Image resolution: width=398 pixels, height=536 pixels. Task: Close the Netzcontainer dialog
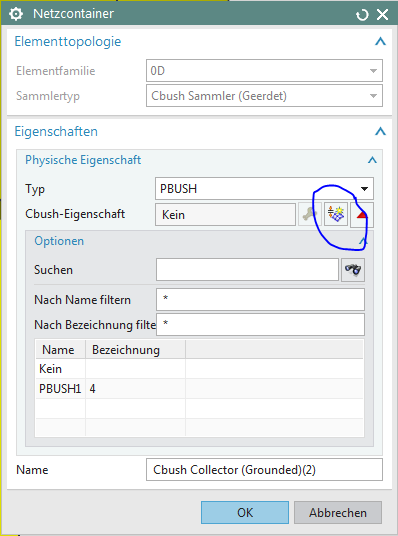click(382, 15)
